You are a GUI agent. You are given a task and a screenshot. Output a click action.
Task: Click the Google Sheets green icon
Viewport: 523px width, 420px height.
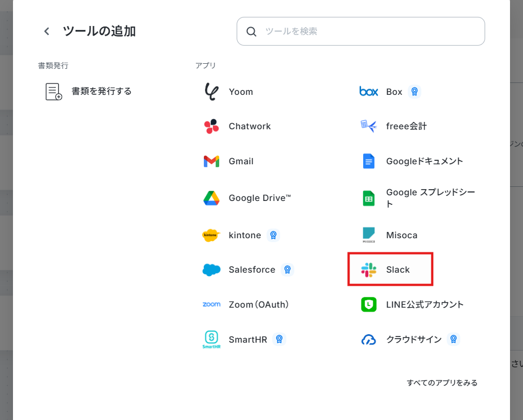pyautogui.click(x=369, y=198)
